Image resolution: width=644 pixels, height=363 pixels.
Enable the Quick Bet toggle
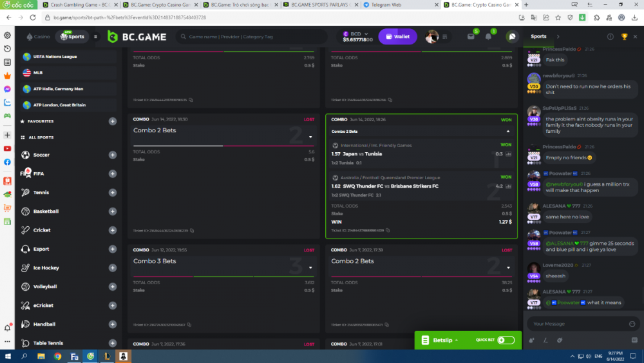click(x=506, y=340)
